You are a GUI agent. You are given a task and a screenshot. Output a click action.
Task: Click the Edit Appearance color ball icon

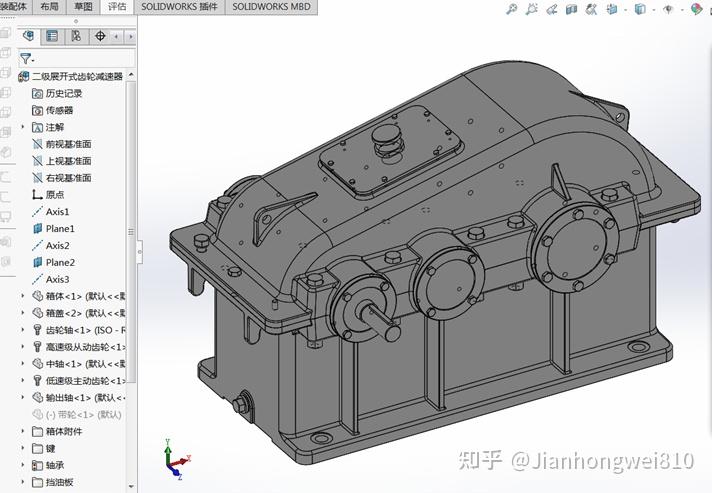[696, 9]
